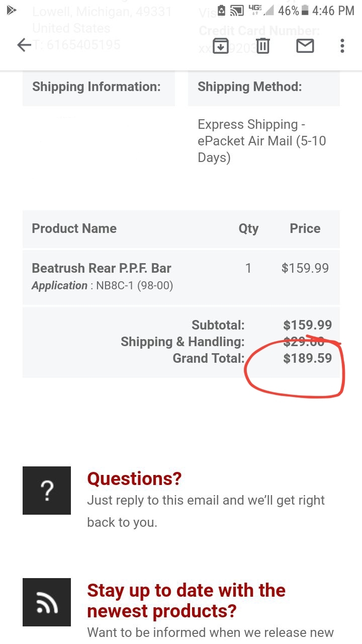Mark email as unread via envelope icon
The image size is (362, 644).
[305, 46]
